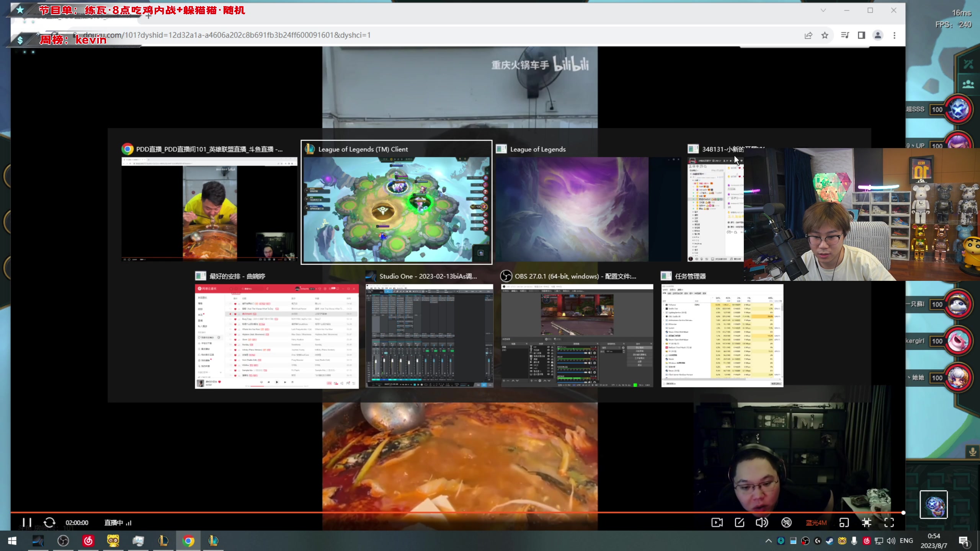
Task: Enter fullscreen video mode
Action: (x=889, y=522)
